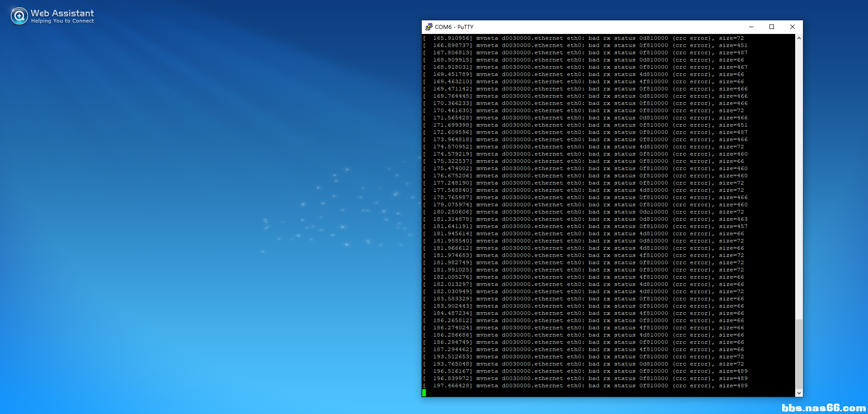Click the bbs.nas66.com watermark

(823, 408)
